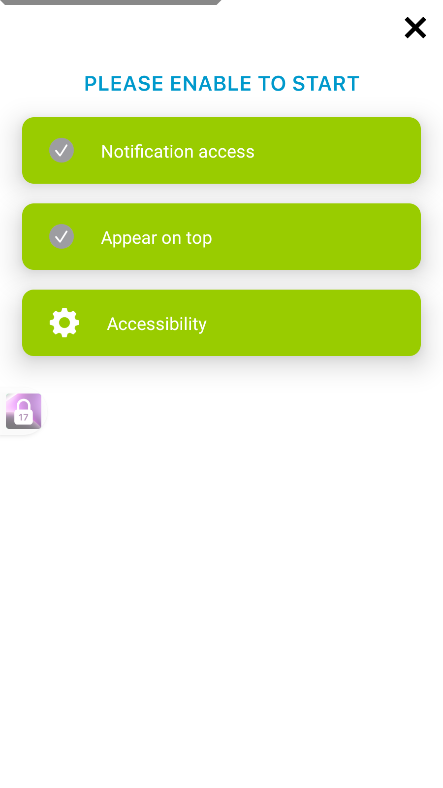Image resolution: width=443 pixels, height=788 pixels.
Task: Open the floating purple lock icon
Action: click(24, 411)
